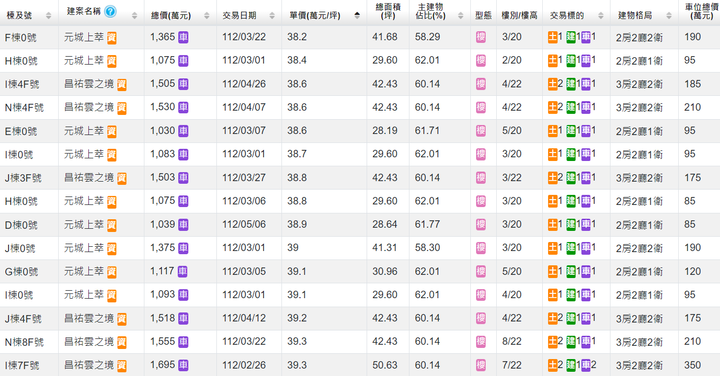Click orange 土 icon in N棟8F號 row
Screen dimensions: 720x376
552,342
